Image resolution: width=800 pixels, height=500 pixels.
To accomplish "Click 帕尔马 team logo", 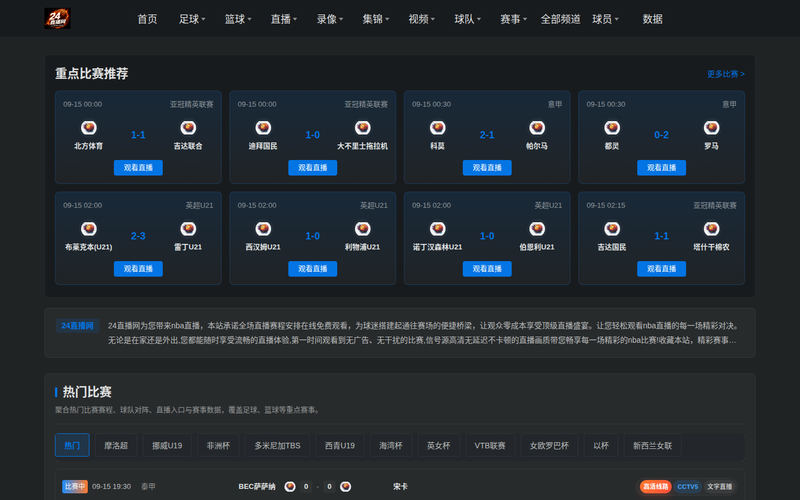I will pos(537,128).
